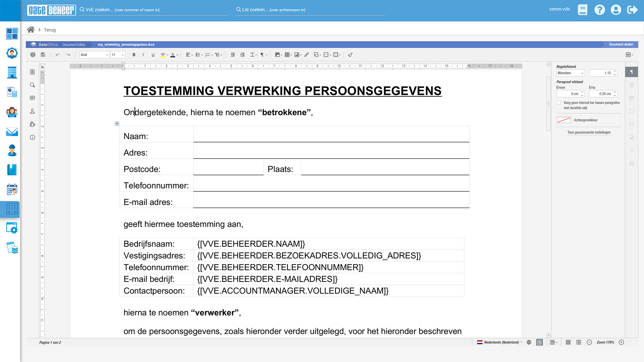
Task: Change language Nederlands (Nederland)
Action: click(x=500, y=342)
